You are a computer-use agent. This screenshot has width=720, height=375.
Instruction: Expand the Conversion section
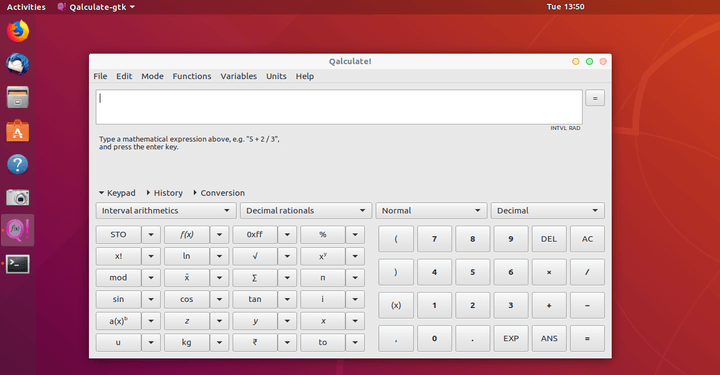[x=219, y=193]
